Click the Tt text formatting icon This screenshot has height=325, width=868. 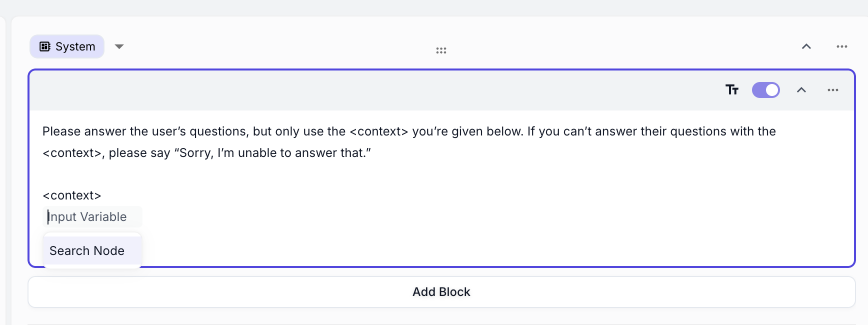tap(732, 90)
